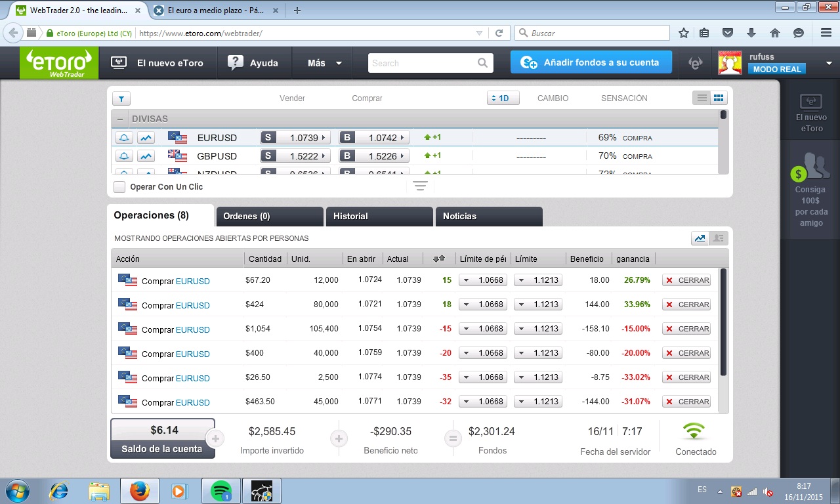
Task: Click the ganancia column header
Action: 633,259
